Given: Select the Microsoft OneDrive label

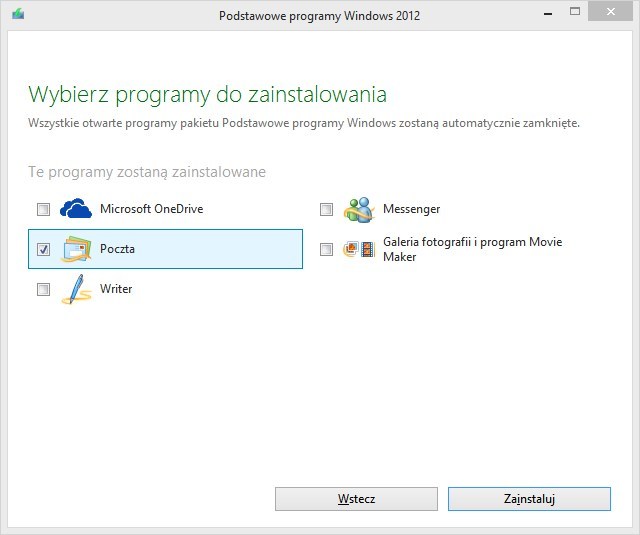Looking at the screenshot, I should pyautogui.click(x=151, y=209).
